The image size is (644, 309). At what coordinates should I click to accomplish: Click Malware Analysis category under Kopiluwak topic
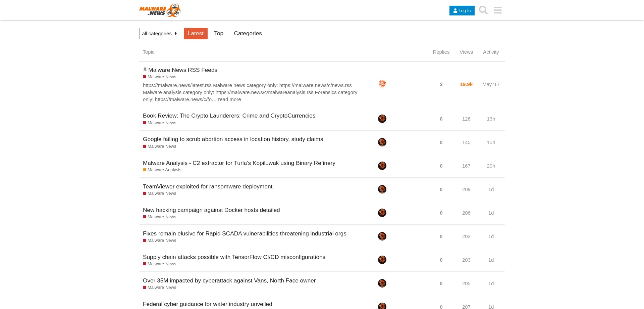click(162, 170)
